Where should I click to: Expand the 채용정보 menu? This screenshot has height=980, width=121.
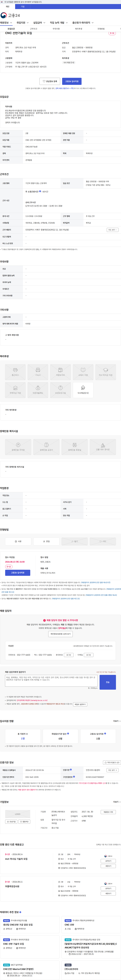tap(6, 23)
